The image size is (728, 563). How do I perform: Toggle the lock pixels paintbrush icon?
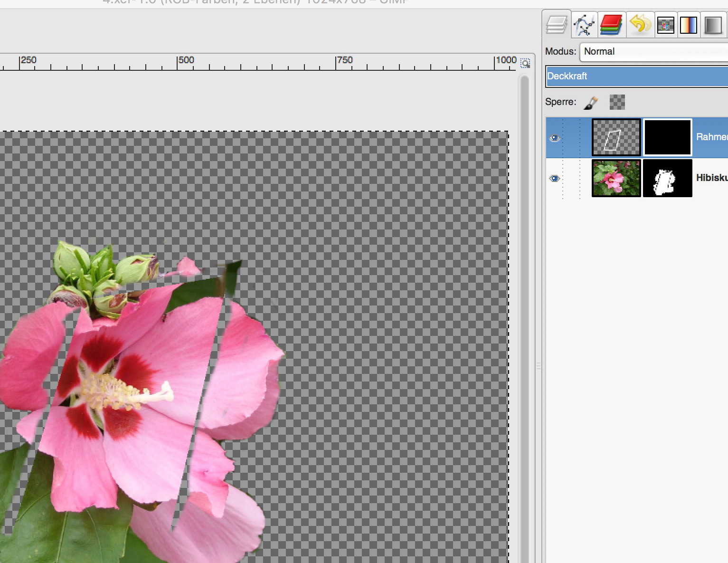(x=591, y=102)
